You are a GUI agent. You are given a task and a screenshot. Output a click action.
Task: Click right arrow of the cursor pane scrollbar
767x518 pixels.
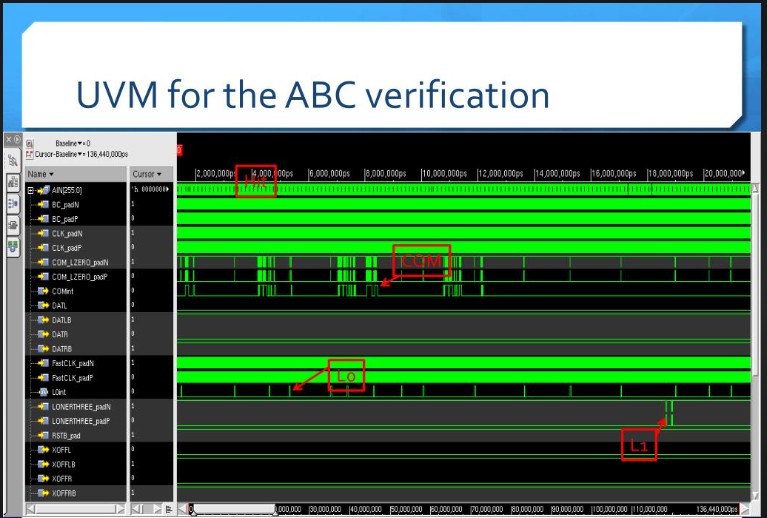(x=158, y=509)
